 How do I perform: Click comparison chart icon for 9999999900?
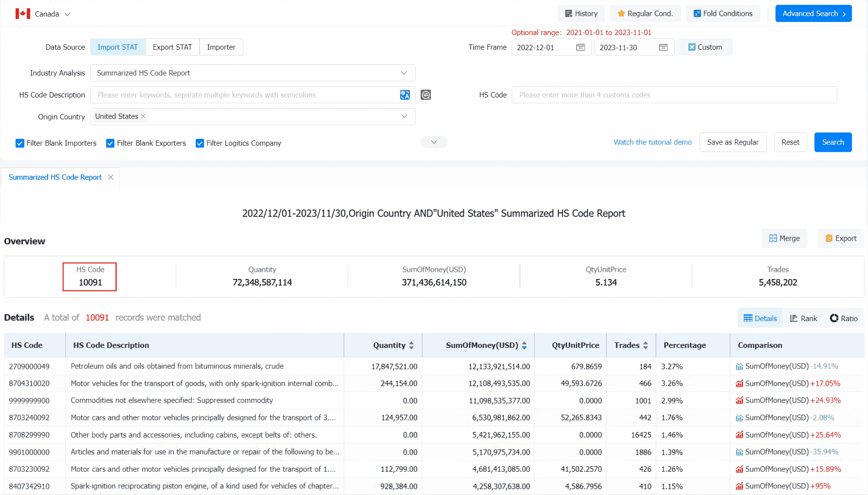pos(739,400)
